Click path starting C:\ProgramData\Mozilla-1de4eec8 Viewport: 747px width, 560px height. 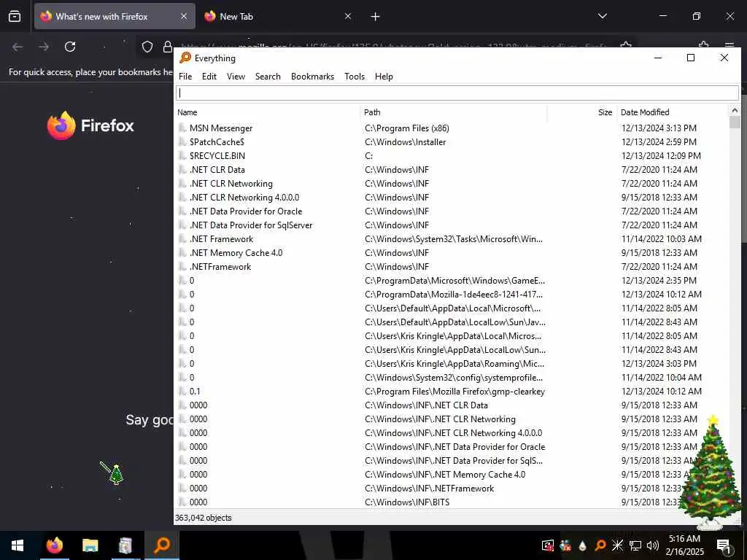coord(454,295)
